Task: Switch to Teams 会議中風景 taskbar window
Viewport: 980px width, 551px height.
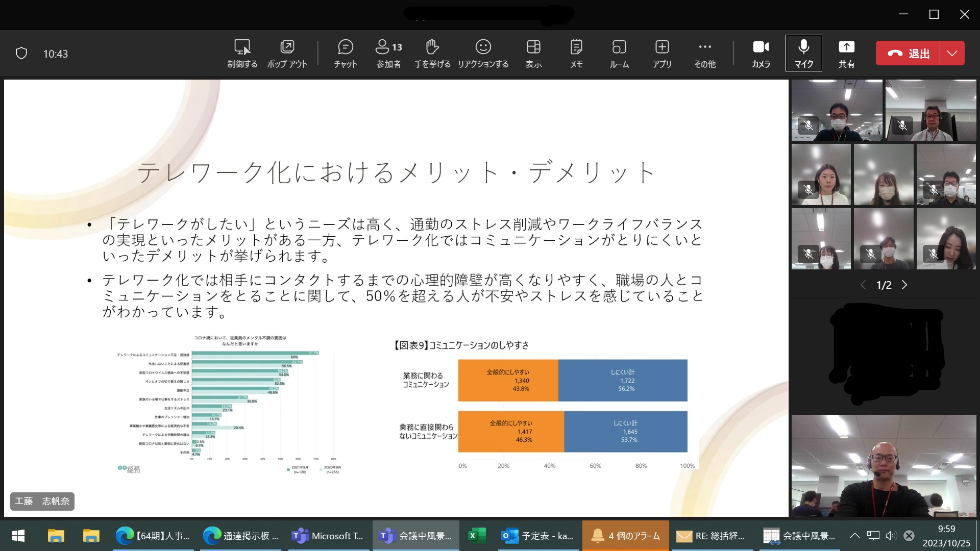Action: (x=415, y=536)
